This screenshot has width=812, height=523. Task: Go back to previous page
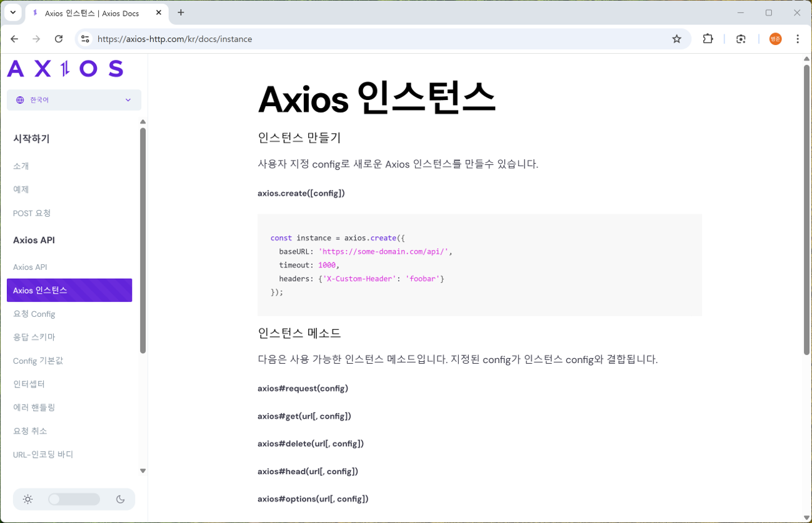pyautogui.click(x=14, y=39)
